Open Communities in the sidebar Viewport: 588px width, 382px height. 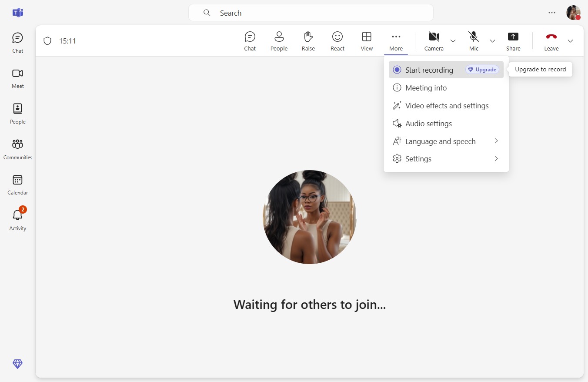point(18,150)
